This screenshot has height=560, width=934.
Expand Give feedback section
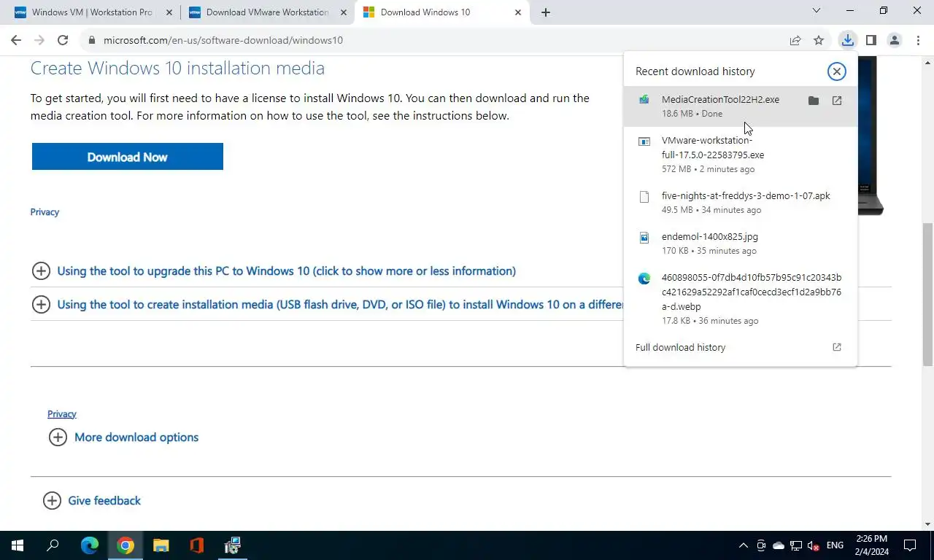point(92,501)
